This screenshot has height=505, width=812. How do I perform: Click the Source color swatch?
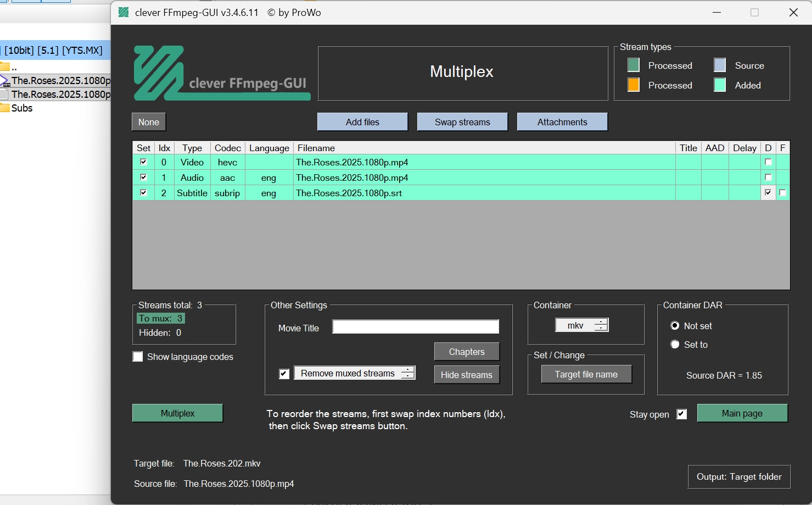(x=720, y=65)
